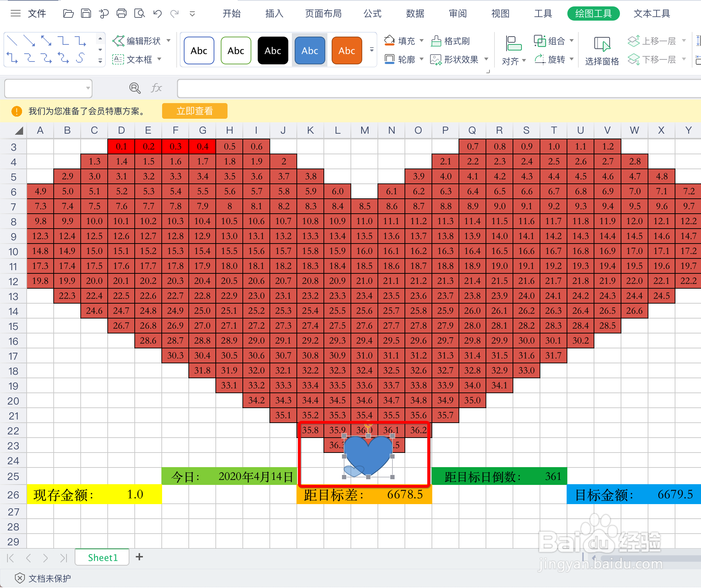Screen dimensions: 701x588
Task: Click the Undo arrow icon
Action: click(157, 14)
